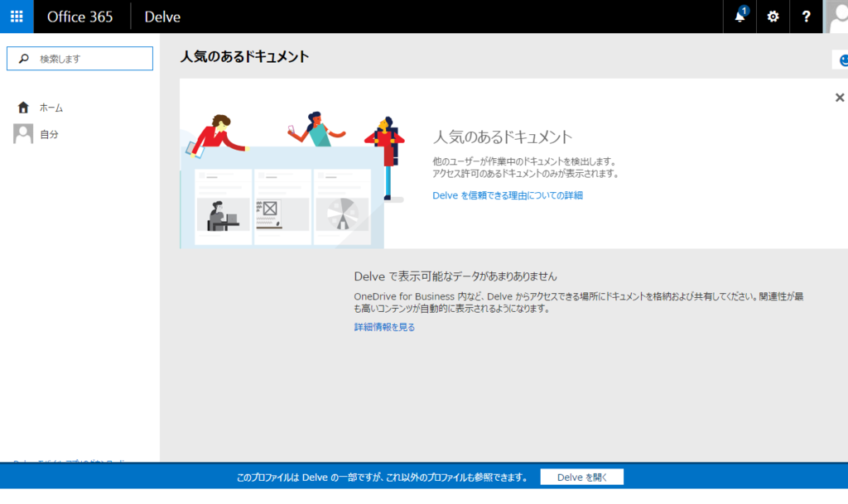Open the Office 365 app launcher grid
Image resolution: width=848 pixels, height=504 pixels.
pos(17,17)
